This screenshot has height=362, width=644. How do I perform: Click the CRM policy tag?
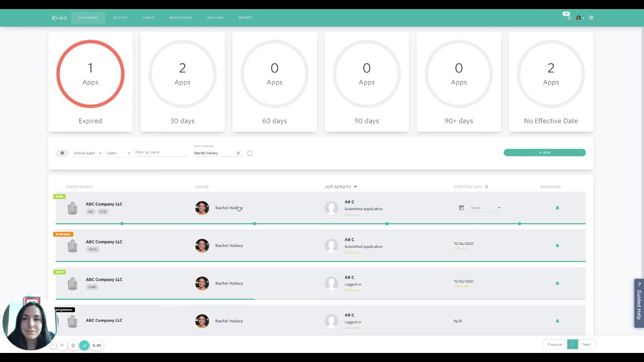tap(92, 287)
